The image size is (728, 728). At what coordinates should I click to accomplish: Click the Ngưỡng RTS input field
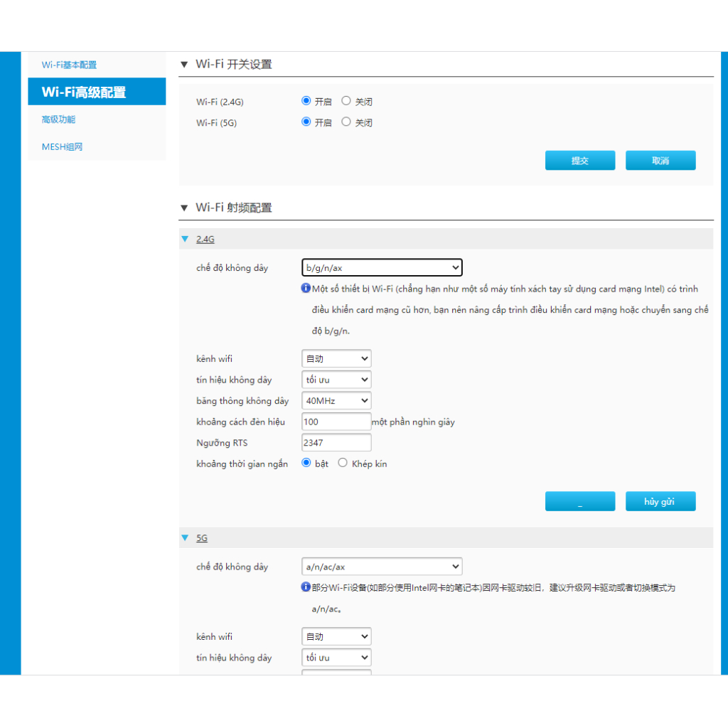pyautogui.click(x=336, y=443)
